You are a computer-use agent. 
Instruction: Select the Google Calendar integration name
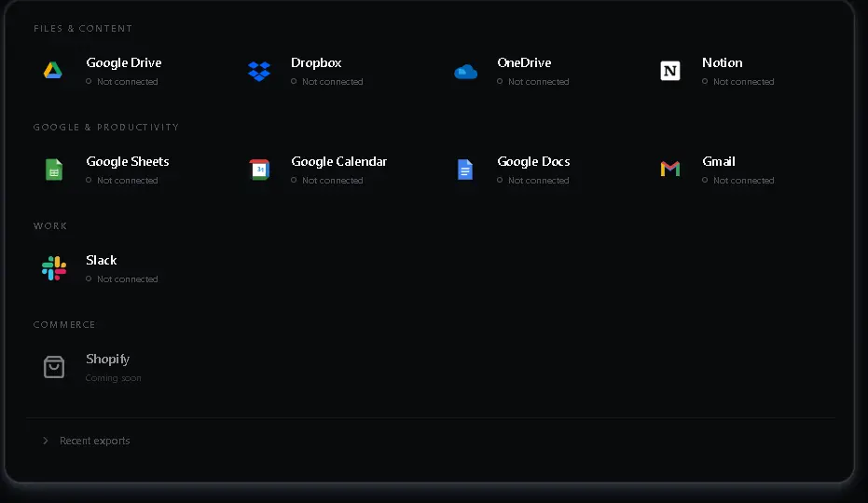coord(338,161)
